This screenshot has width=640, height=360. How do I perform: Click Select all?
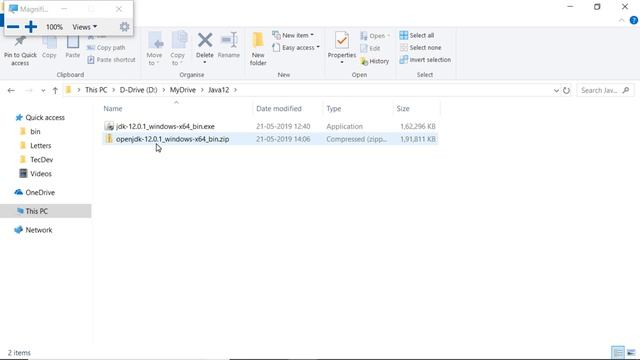tap(417, 36)
